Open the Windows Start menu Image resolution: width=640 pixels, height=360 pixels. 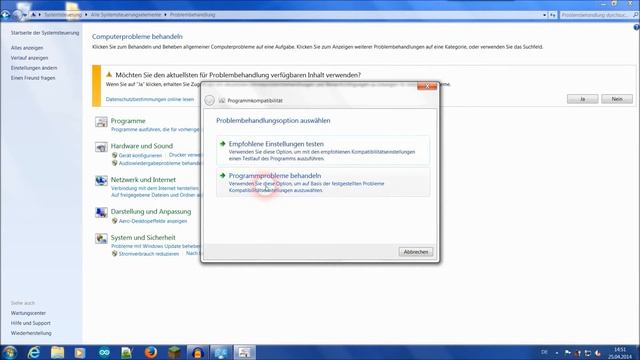[9, 352]
